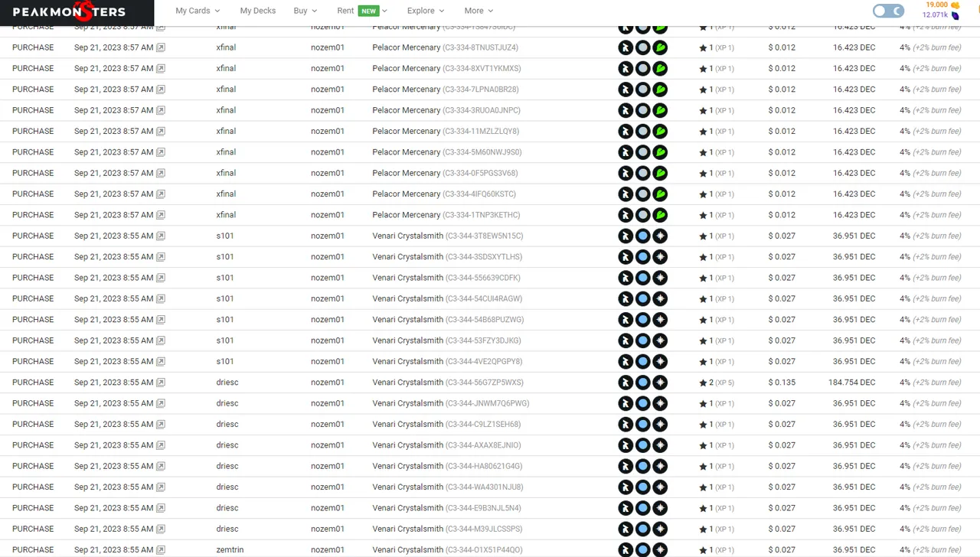Screen dimensions: 980x557
Task: Click monster type icon in C3-344-AXAX8EJNIO row
Action: click(626, 445)
